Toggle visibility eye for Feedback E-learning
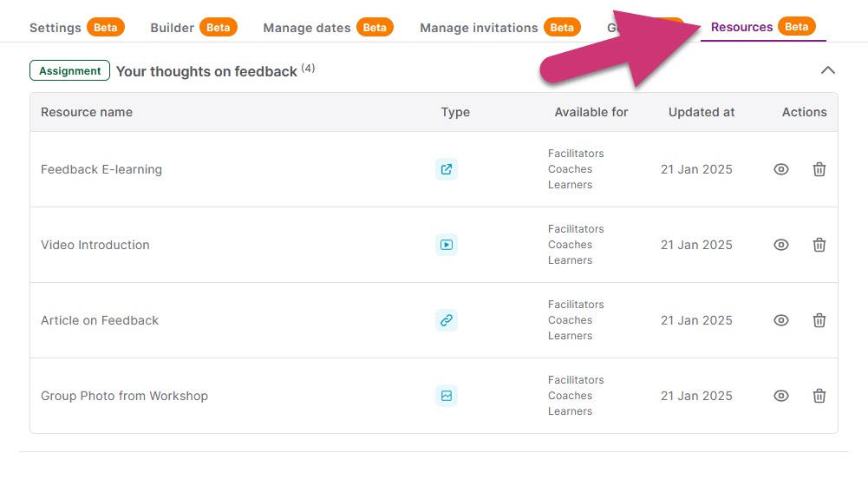This screenshot has width=868, height=486. (x=780, y=169)
